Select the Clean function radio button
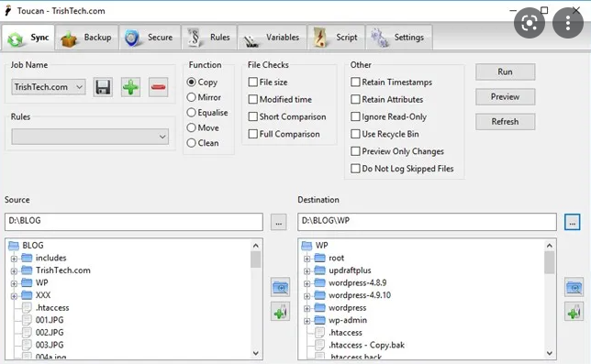Image resolution: width=591 pixels, height=364 pixels. point(191,143)
